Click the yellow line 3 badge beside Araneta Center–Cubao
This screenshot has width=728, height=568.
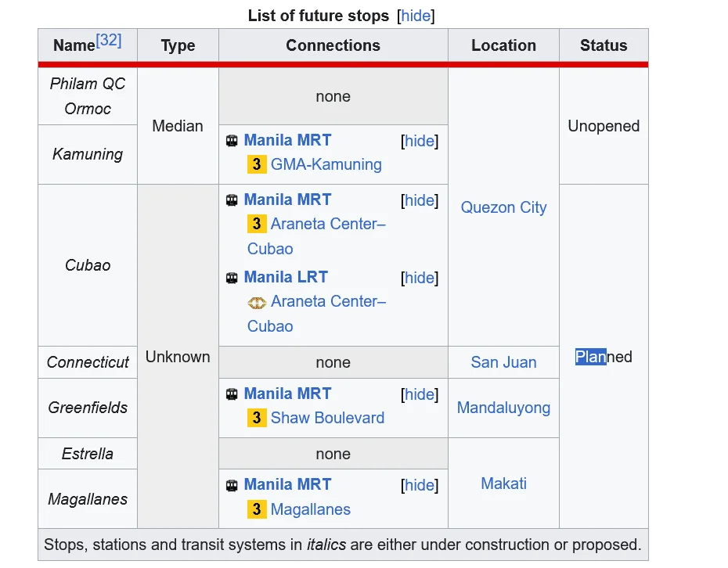(257, 224)
